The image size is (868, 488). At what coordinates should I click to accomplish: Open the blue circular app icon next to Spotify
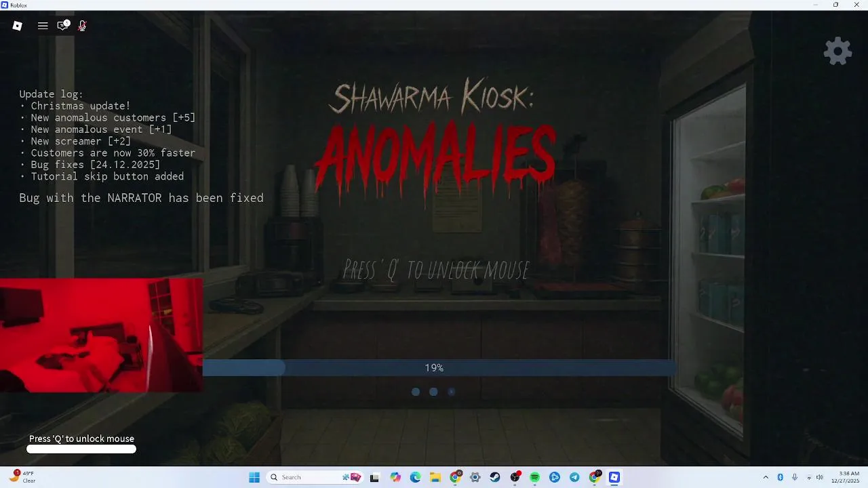pos(555,477)
